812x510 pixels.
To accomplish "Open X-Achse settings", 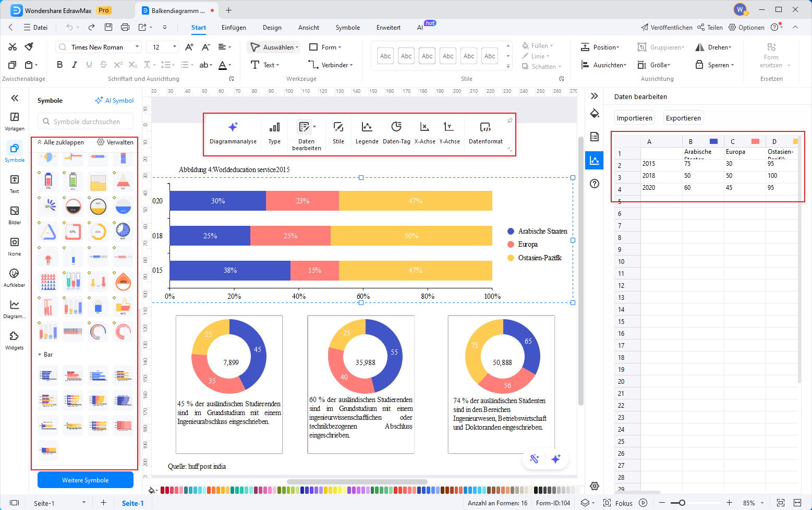I will 425,133.
